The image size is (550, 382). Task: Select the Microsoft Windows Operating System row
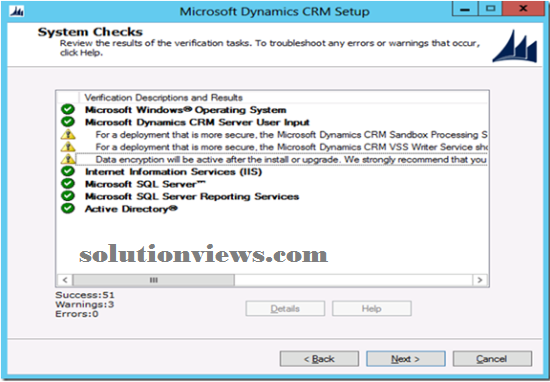pos(186,110)
